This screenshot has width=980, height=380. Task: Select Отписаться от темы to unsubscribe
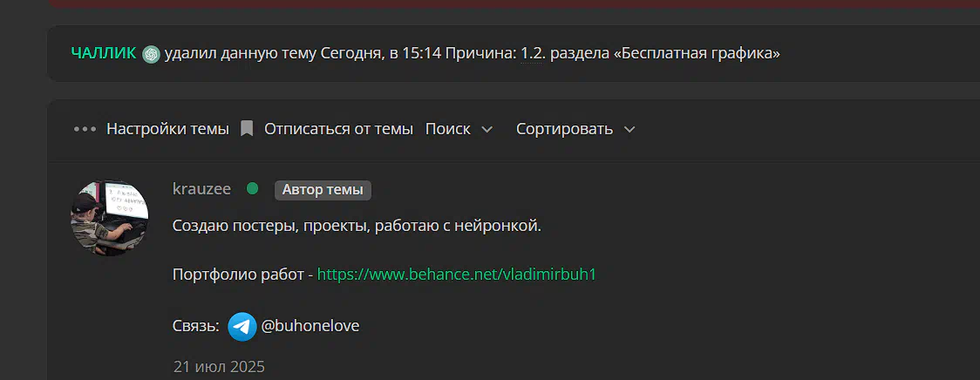click(339, 129)
